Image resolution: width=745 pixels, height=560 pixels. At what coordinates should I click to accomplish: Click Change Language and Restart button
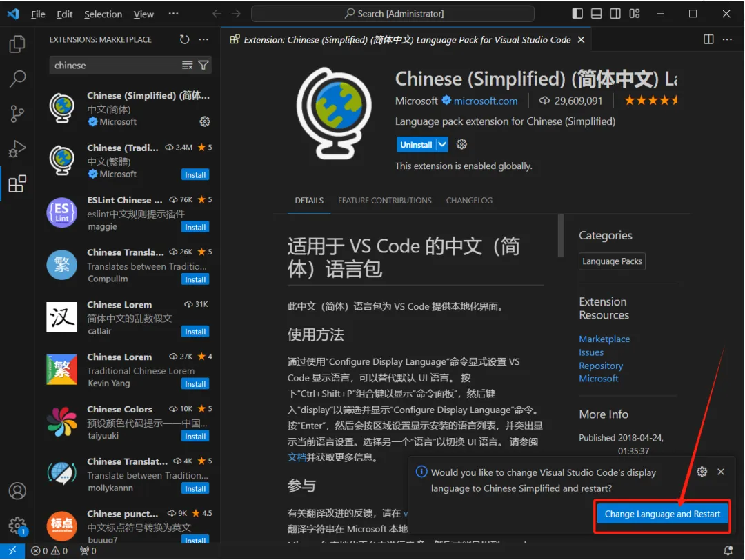[x=662, y=514]
